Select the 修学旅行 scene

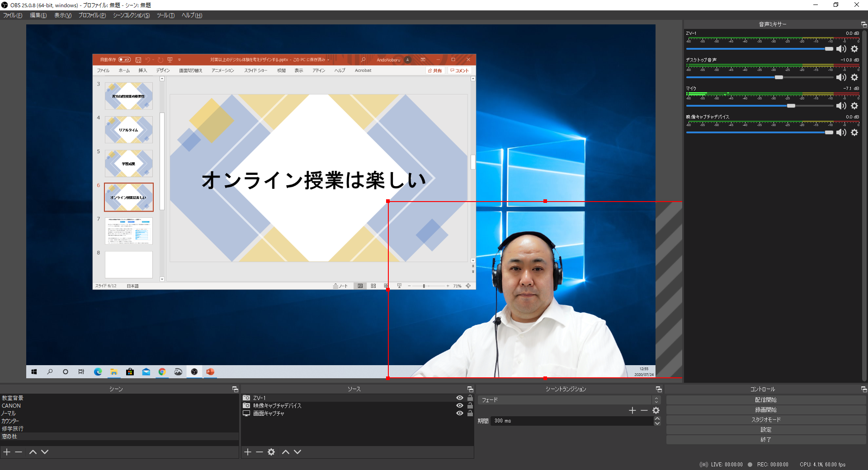click(119, 429)
